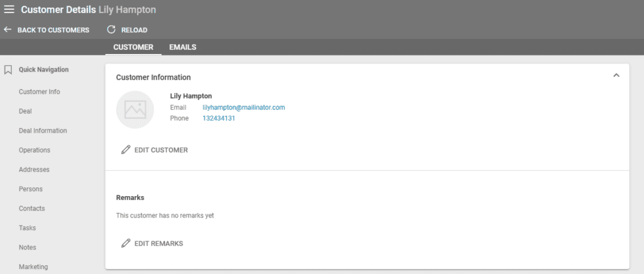
Task: Select Persons in the sidebar
Action: pos(31,189)
